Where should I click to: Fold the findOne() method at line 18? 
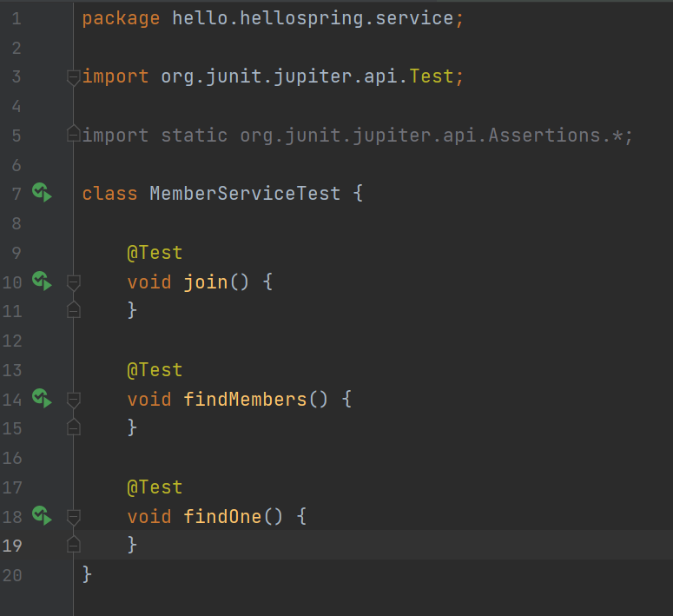click(74, 517)
